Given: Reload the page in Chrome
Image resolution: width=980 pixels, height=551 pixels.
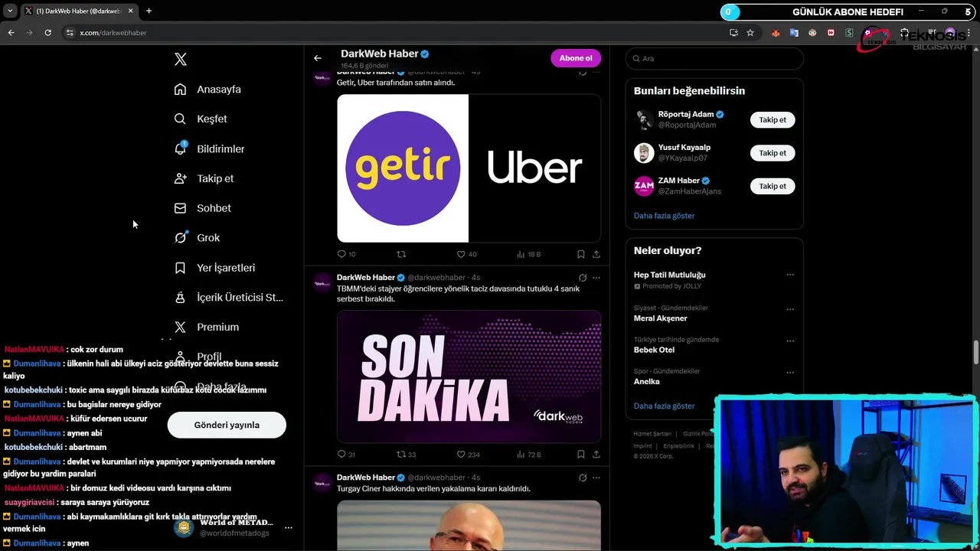Looking at the screenshot, I should click(x=47, y=33).
